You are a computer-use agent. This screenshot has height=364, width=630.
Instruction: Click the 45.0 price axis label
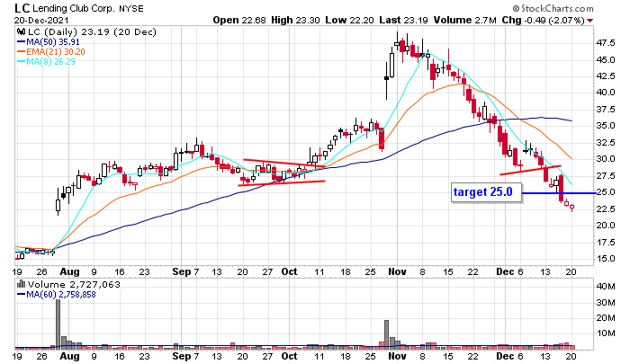tap(606, 60)
